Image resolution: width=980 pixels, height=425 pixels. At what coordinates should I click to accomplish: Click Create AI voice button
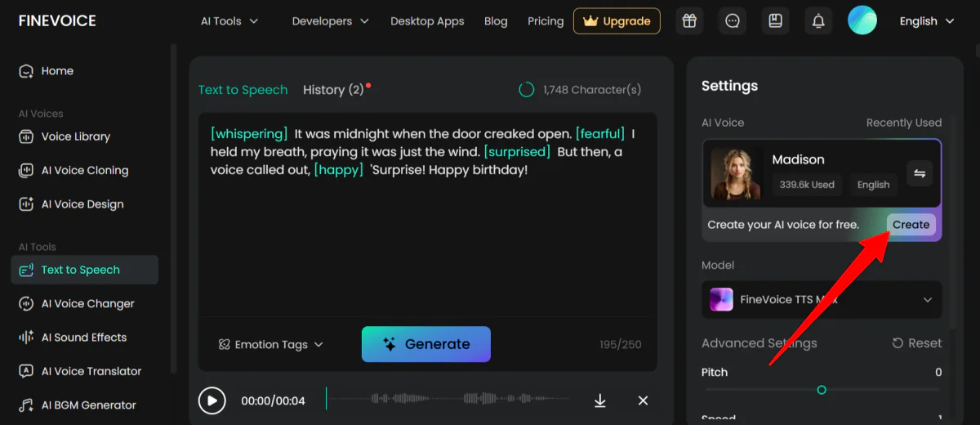tap(911, 225)
